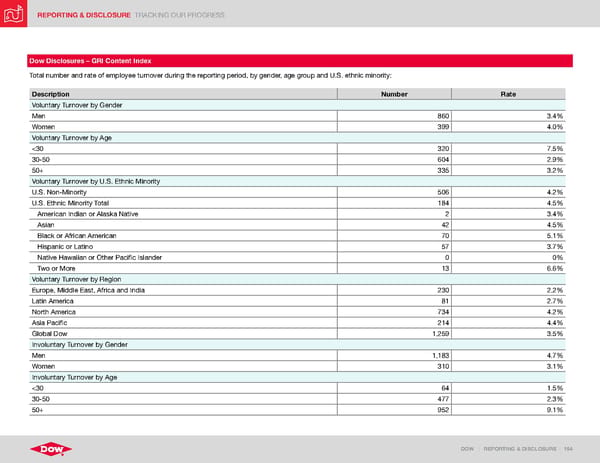Click the 310 number cell

click(x=395, y=367)
